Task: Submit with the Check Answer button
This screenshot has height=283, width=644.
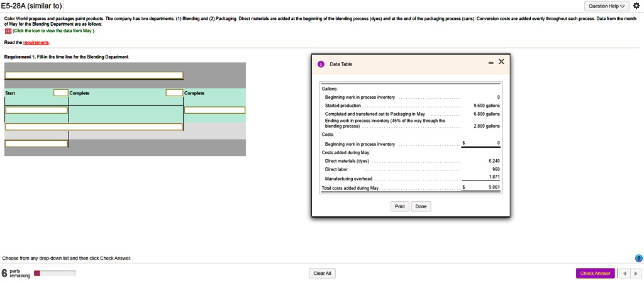Action: point(595,273)
